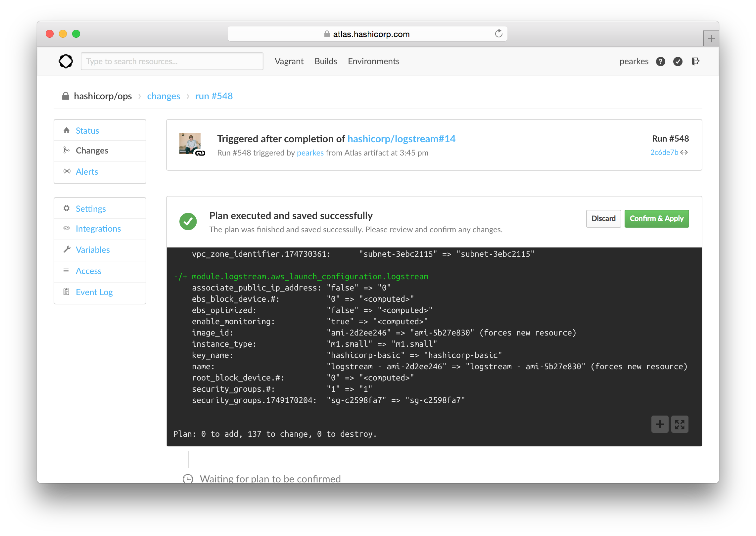Click the clipboard icon beside Event Log

point(66,292)
